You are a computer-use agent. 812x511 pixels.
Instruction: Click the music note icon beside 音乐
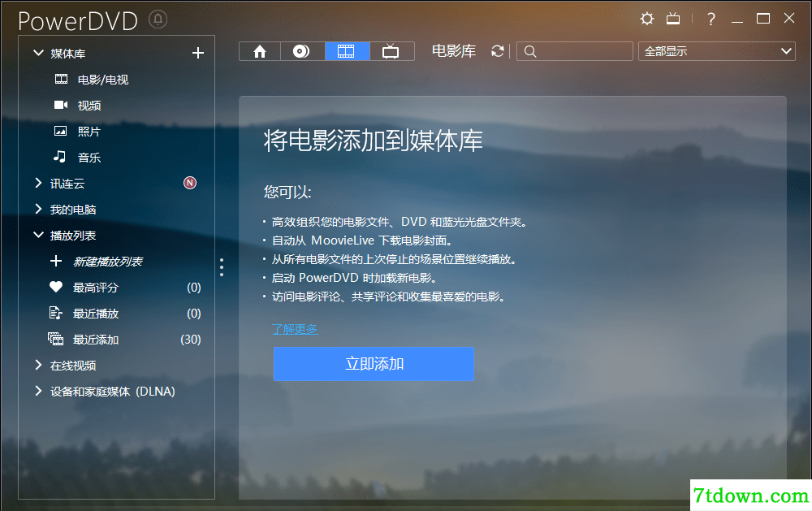tap(59, 157)
